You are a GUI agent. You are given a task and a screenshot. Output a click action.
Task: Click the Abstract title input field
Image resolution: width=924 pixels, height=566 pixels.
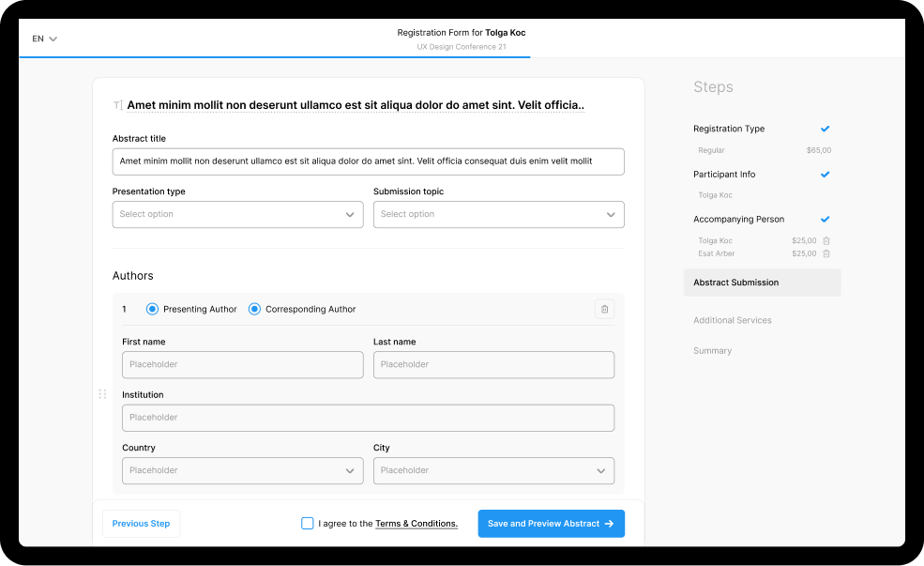tap(369, 161)
